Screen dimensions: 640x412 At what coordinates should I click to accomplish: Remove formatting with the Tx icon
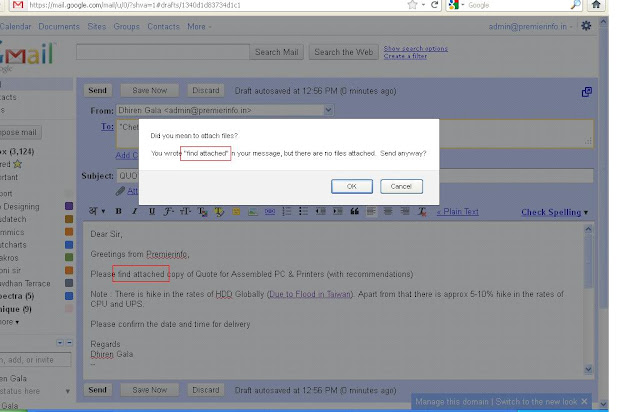point(422,212)
